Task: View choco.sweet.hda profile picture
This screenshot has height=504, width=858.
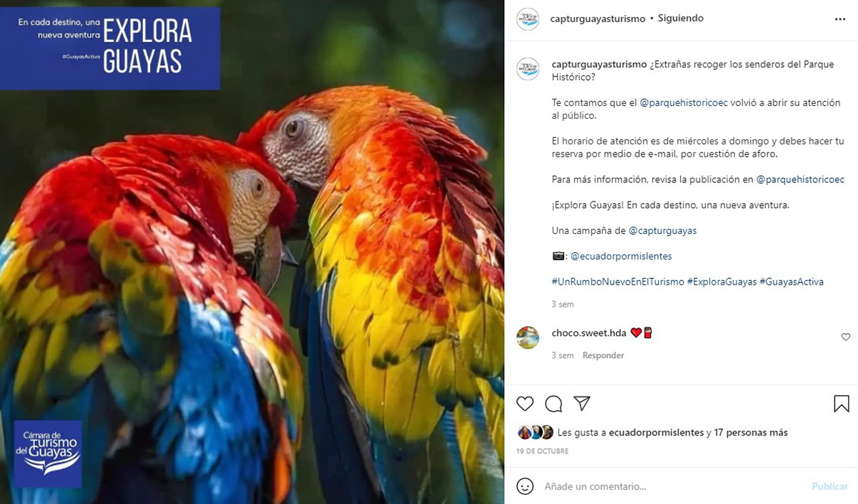Action: point(528,337)
